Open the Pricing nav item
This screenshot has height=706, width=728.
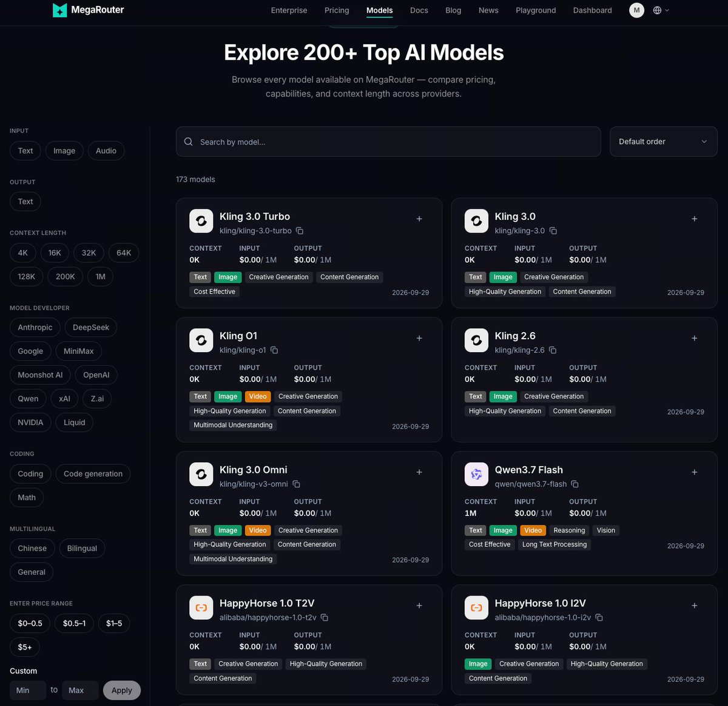[x=337, y=10]
